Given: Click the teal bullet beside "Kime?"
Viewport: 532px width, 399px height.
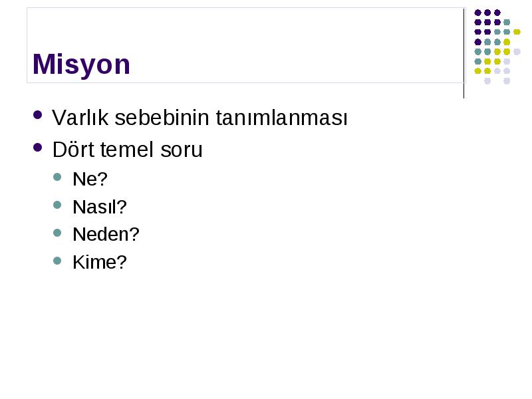Looking at the screenshot, I should pyautogui.click(x=57, y=261).
